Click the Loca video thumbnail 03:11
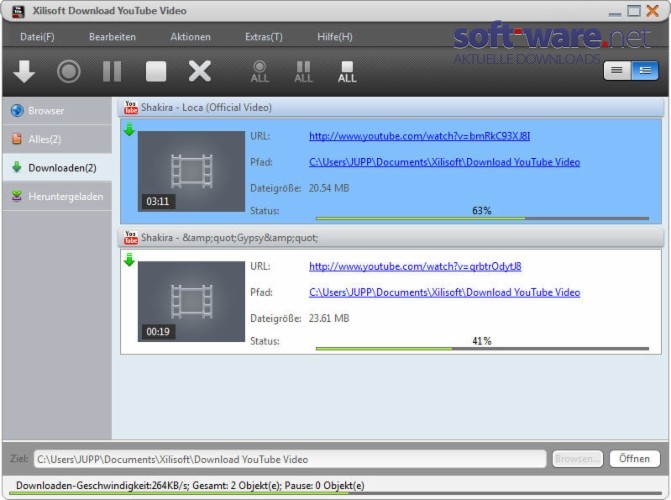This screenshot has width=671, height=500. [x=191, y=171]
